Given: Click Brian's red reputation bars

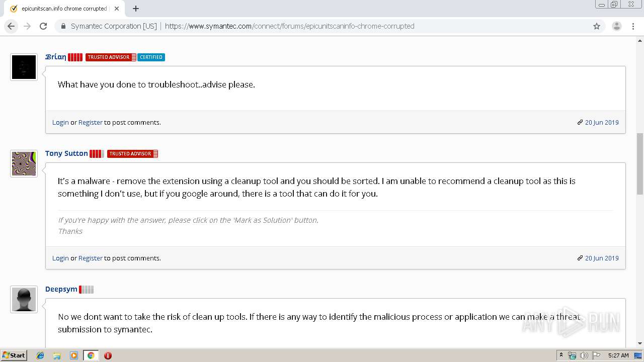Looking at the screenshot, I should tap(75, 57).
